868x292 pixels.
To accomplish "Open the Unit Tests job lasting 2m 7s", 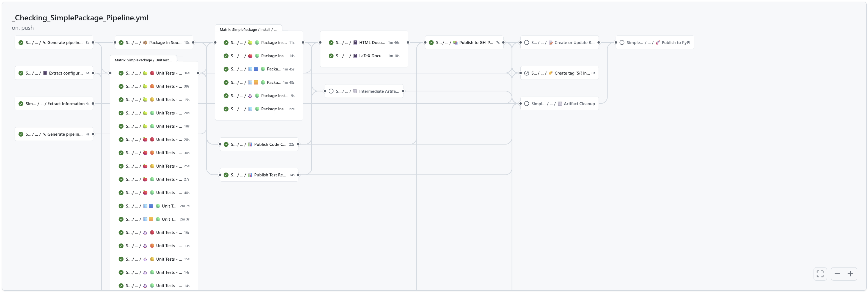I will coord(169,206).
